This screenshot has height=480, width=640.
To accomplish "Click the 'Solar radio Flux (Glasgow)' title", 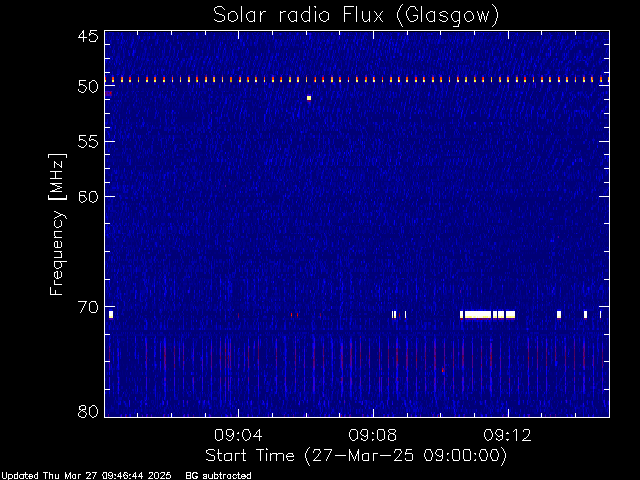I will 356,16.
